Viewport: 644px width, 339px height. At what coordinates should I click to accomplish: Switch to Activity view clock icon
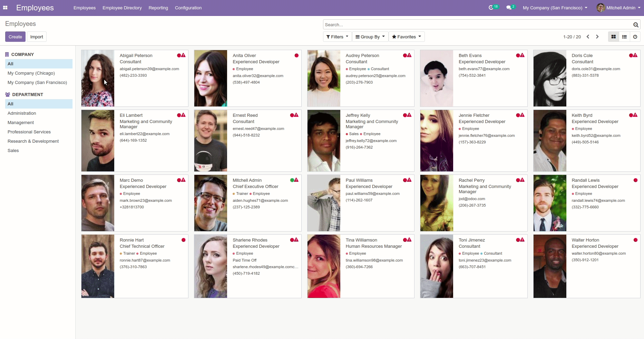635,37
